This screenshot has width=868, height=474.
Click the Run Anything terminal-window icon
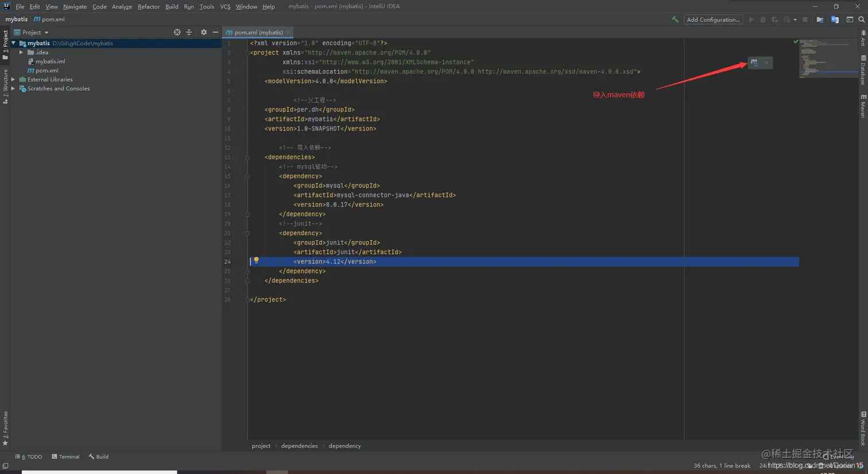[x=850, y=20]
